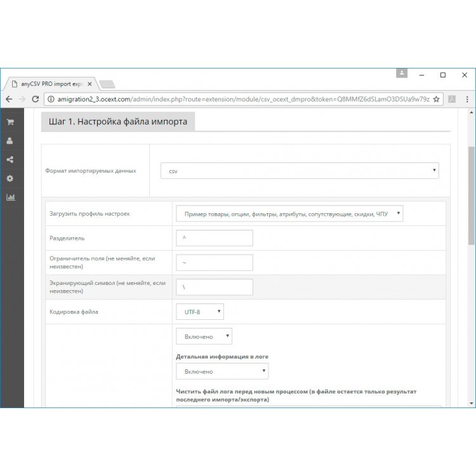Close the Chrome window
This screenshot has height=476, width=476.
point(465,75)
